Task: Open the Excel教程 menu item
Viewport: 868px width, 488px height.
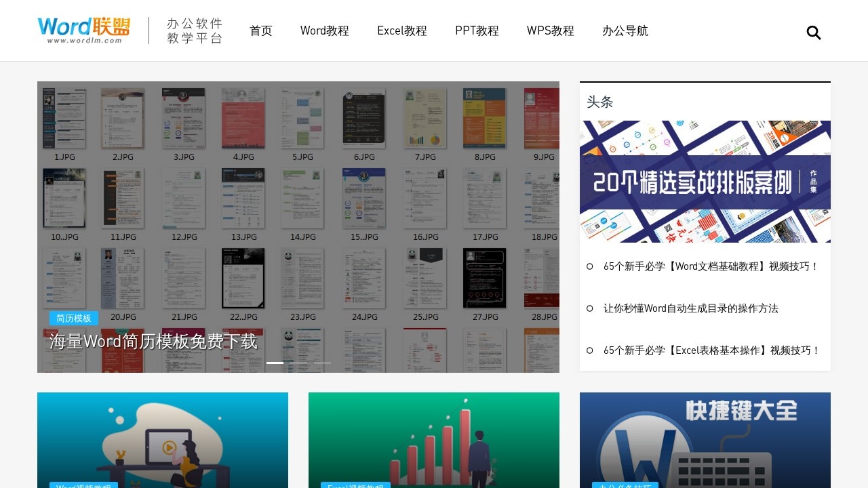Action: pyautogui.click(x=402, y=31)
